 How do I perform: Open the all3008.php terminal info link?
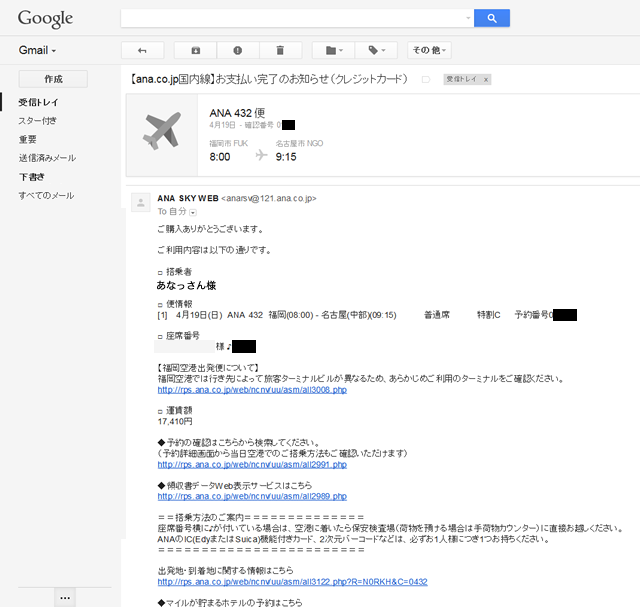[252, 390]
